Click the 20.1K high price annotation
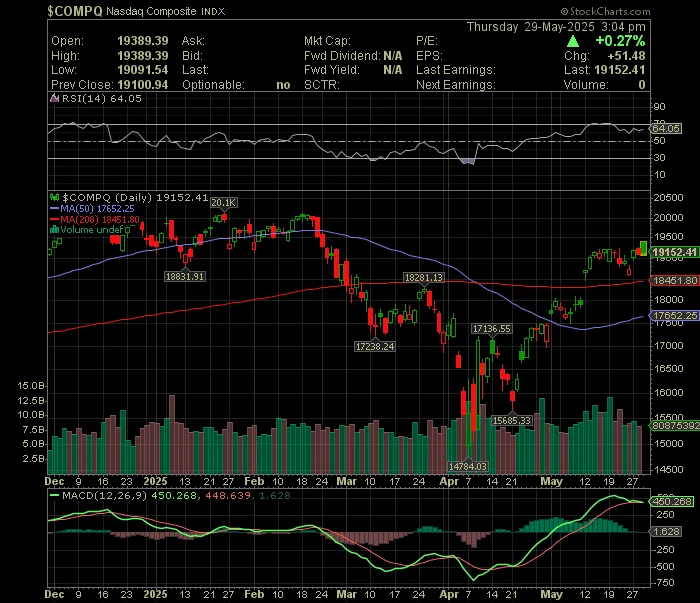The image size is (700, 603). point(223,203)
